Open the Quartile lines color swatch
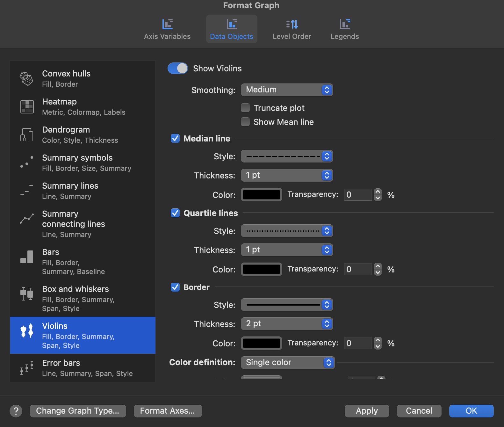Viewport: 504px width, 427px height. point(262,269)
